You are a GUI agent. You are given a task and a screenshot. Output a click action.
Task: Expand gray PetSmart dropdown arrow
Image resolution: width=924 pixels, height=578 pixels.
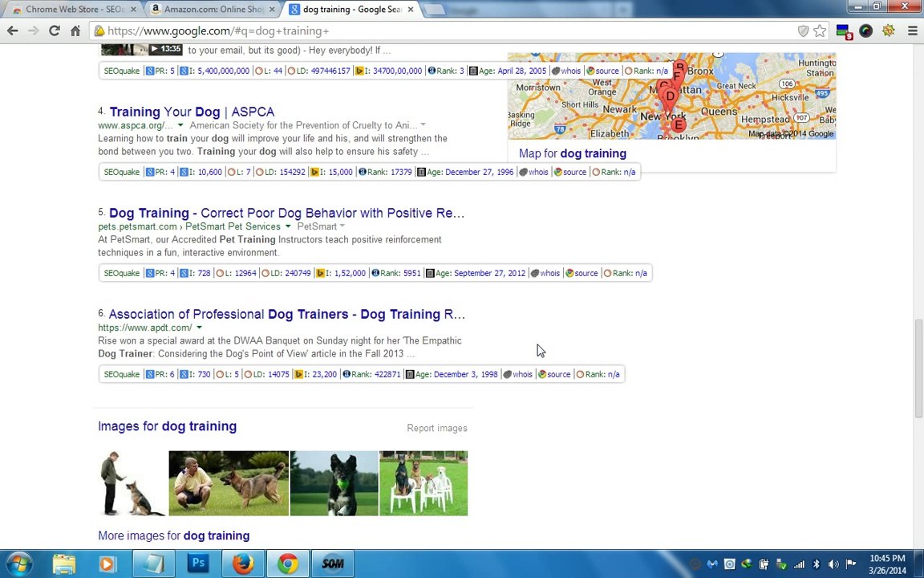pos(342,226)
